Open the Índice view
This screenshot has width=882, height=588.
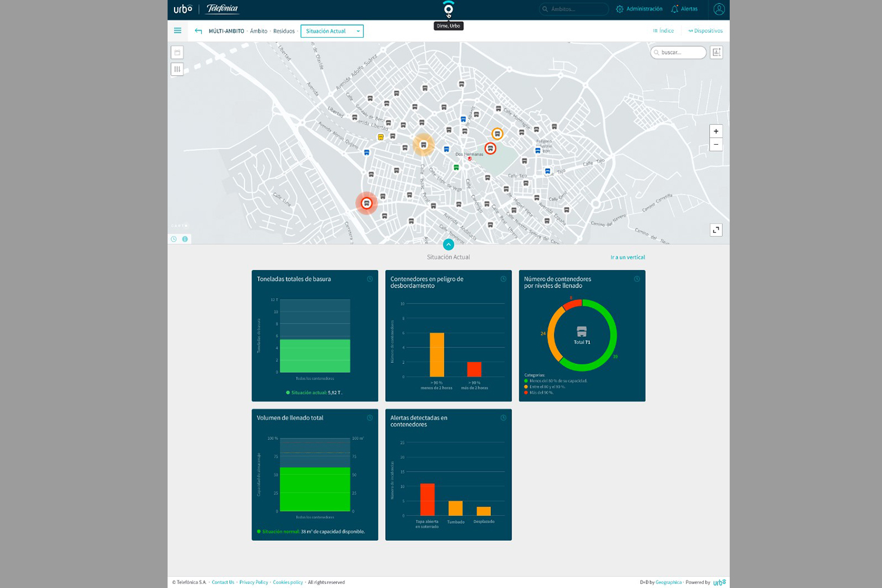click(663, 31)
